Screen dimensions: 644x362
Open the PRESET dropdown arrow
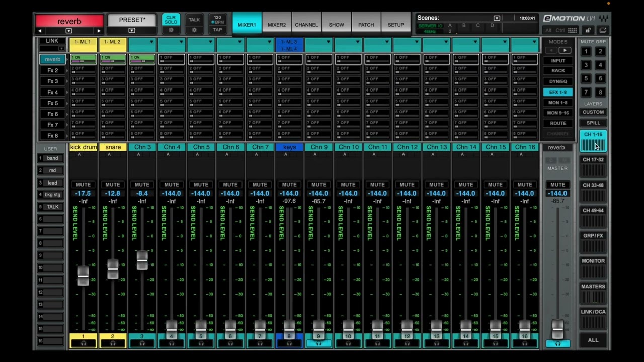(131, 31)
